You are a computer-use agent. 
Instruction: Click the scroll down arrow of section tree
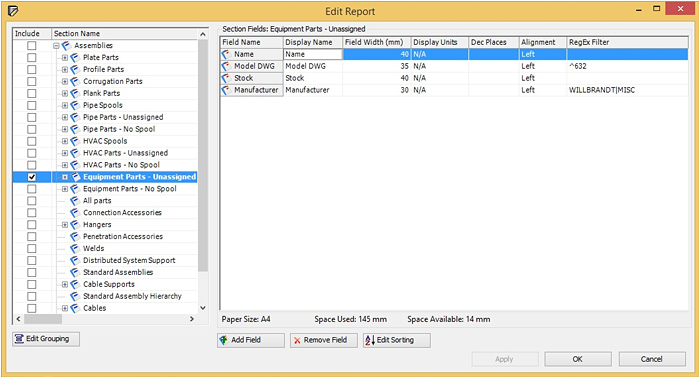203,308
